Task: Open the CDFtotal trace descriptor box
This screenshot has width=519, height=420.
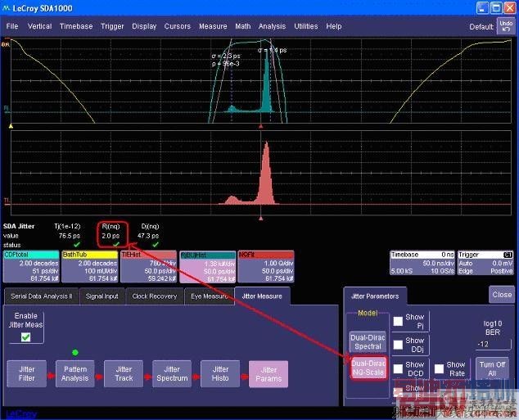Action: coord(30,267)
